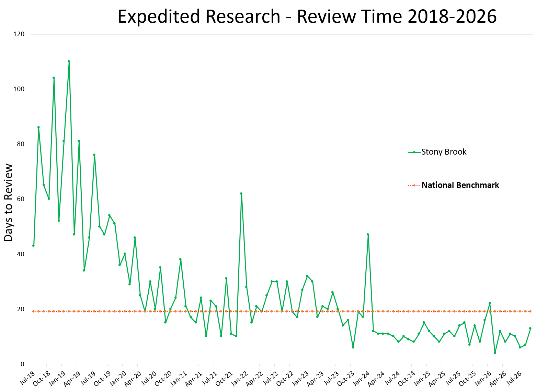This screenshot has height=392, width=536.
Task: Select the "120" y-axis tick label
Action: [19, 34]
